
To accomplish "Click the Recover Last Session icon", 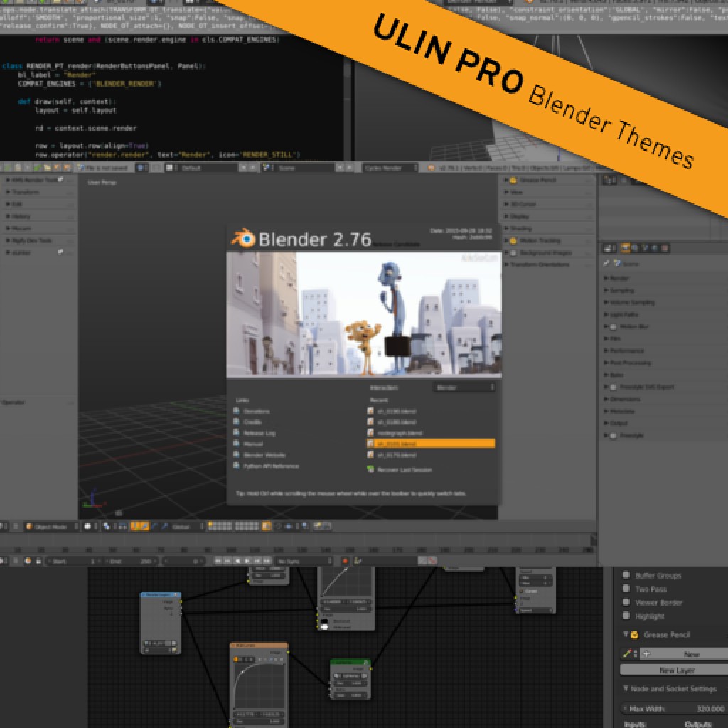I will pos(370,470).
